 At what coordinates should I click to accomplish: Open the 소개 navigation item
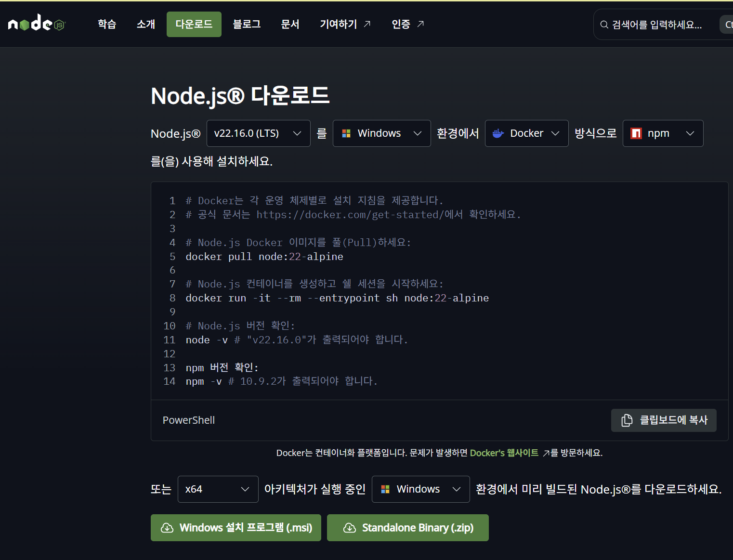(146, 24)
